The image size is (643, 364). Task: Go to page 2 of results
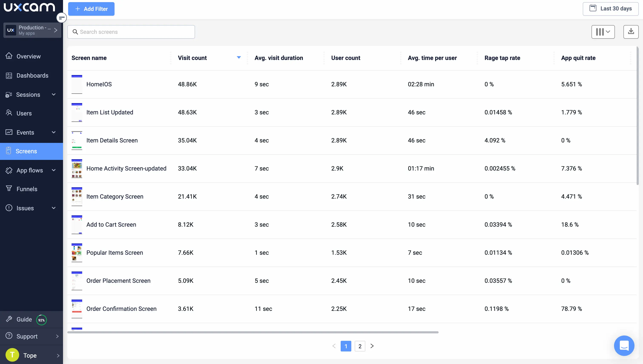coord(360,346)
